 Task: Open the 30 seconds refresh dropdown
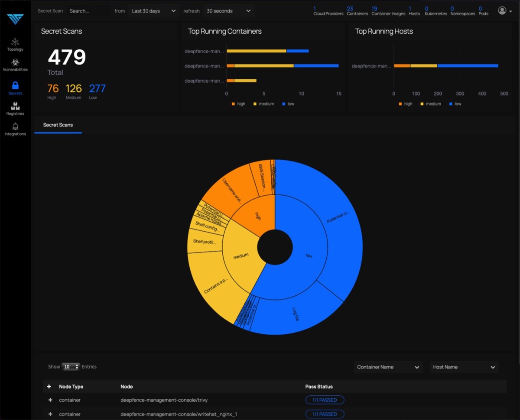228,11
